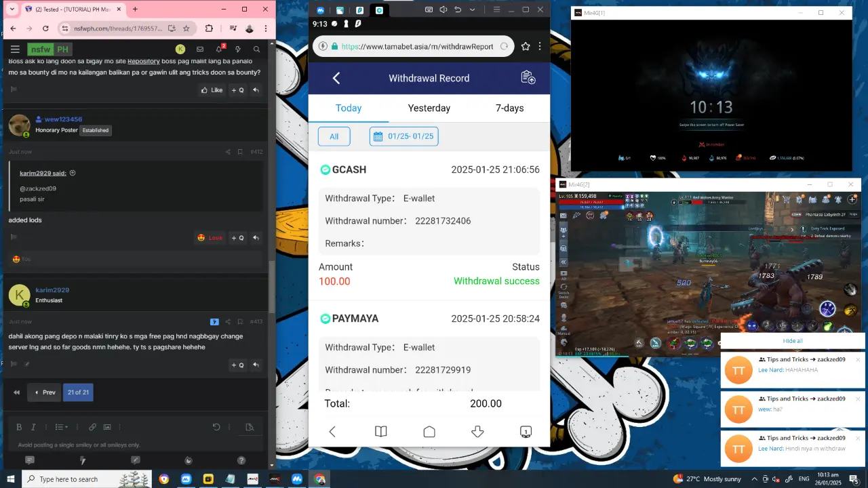Open the list dropdown in reply editor
This screenshot has height=488, width=868.
61,427
